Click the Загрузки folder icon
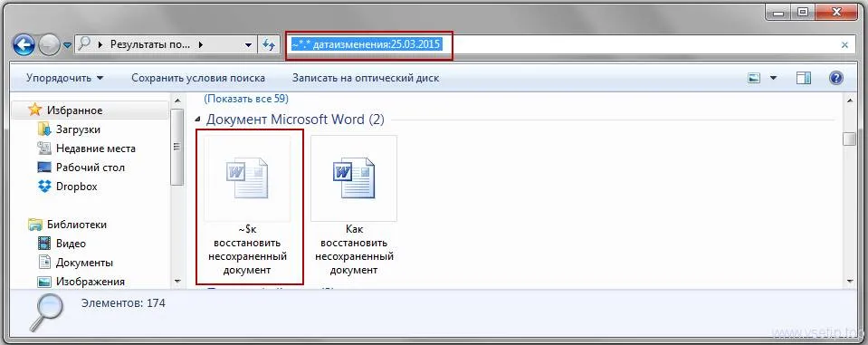The image size is (868, 345). [43, 129]
